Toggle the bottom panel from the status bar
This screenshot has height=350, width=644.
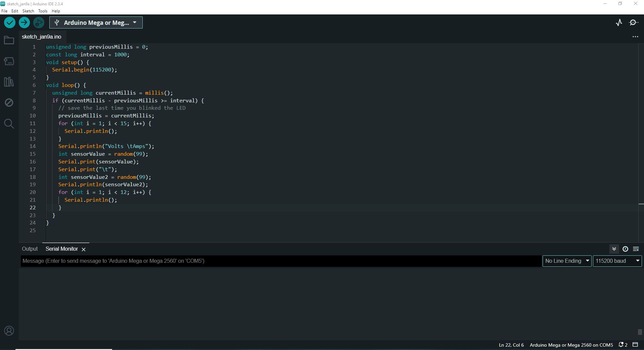click(635, 345)
